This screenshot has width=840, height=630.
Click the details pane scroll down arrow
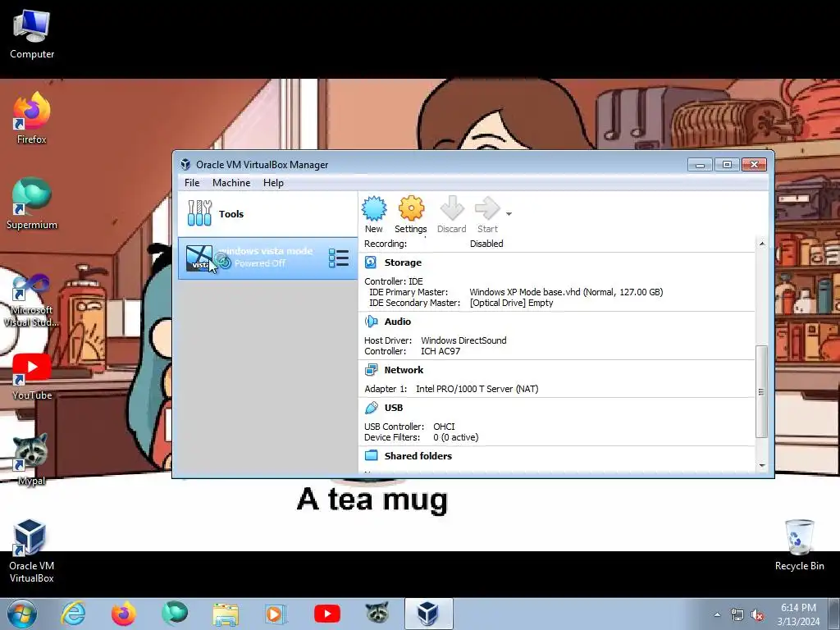pyautogui.click(x=762, y=466)
